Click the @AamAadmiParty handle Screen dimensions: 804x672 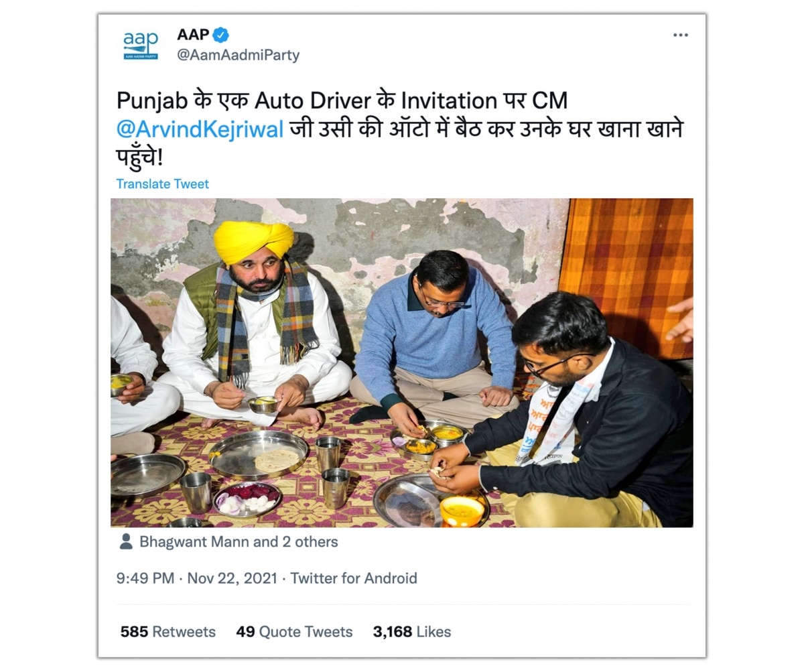(238, 55)
